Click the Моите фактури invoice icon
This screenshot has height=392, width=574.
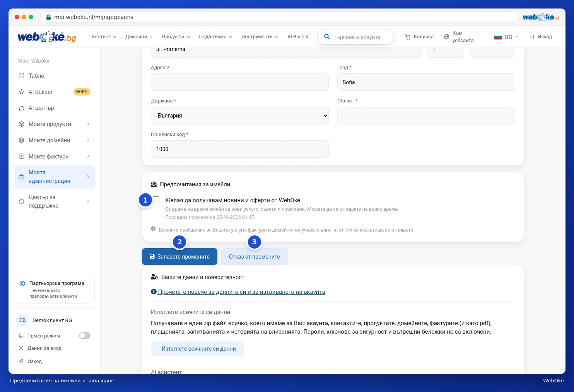point(22,157)
